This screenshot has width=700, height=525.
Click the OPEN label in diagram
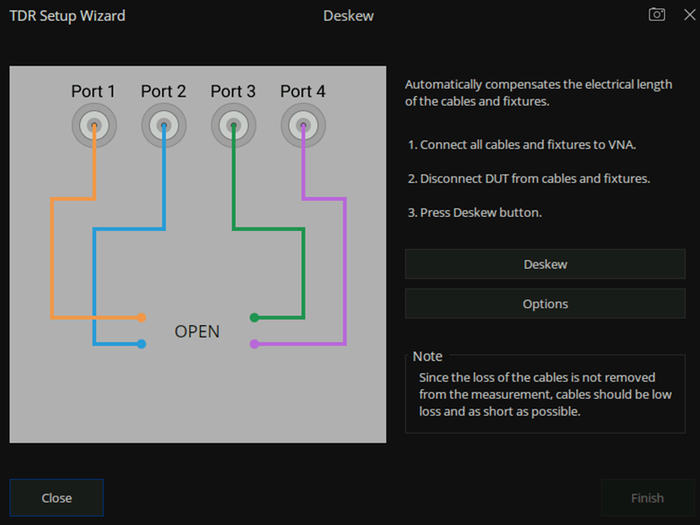pos(197,332)
